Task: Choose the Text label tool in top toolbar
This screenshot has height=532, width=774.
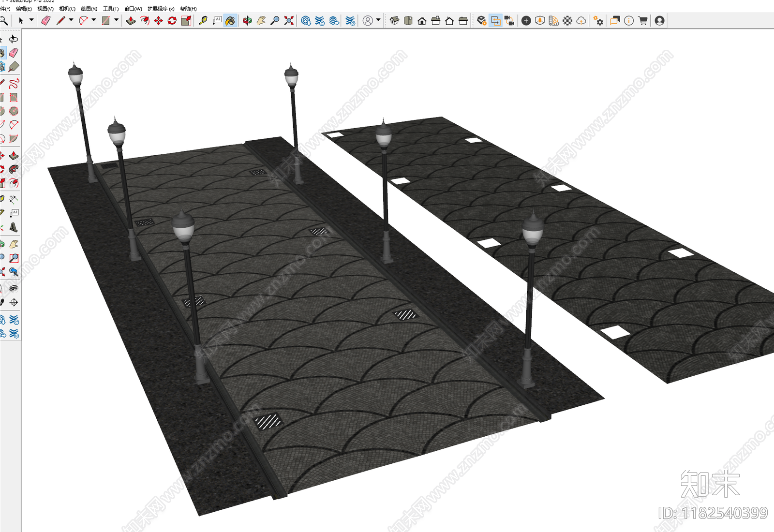Action: [217, 20]
